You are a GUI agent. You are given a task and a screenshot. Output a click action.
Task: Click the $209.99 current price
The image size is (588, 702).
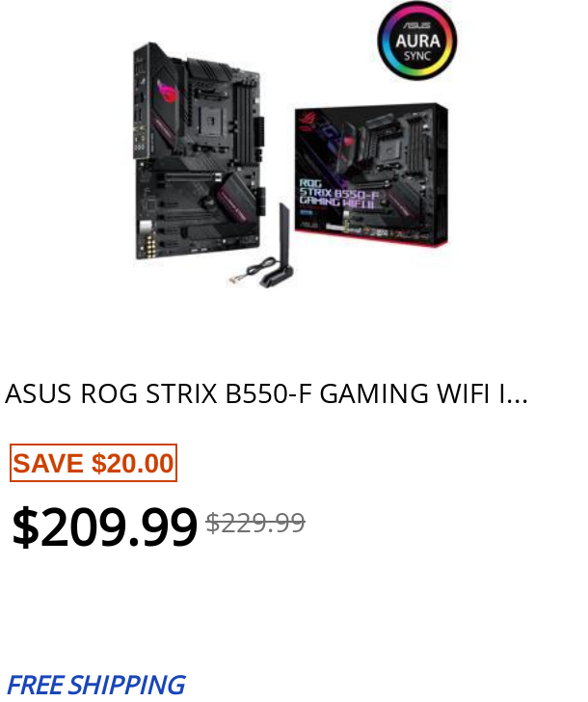tap(104, 526)
